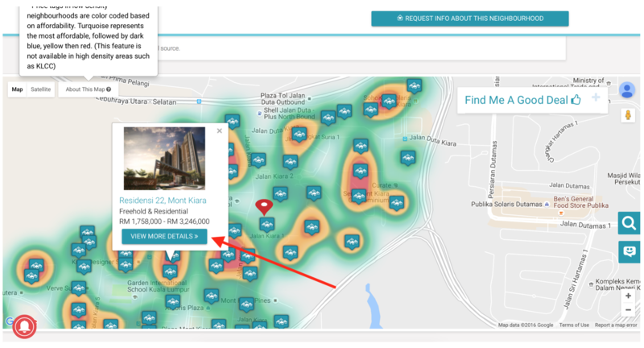This screenshot has width=644, height=348.
Task: Click the red notification bell icon
Action: point(24,326)
